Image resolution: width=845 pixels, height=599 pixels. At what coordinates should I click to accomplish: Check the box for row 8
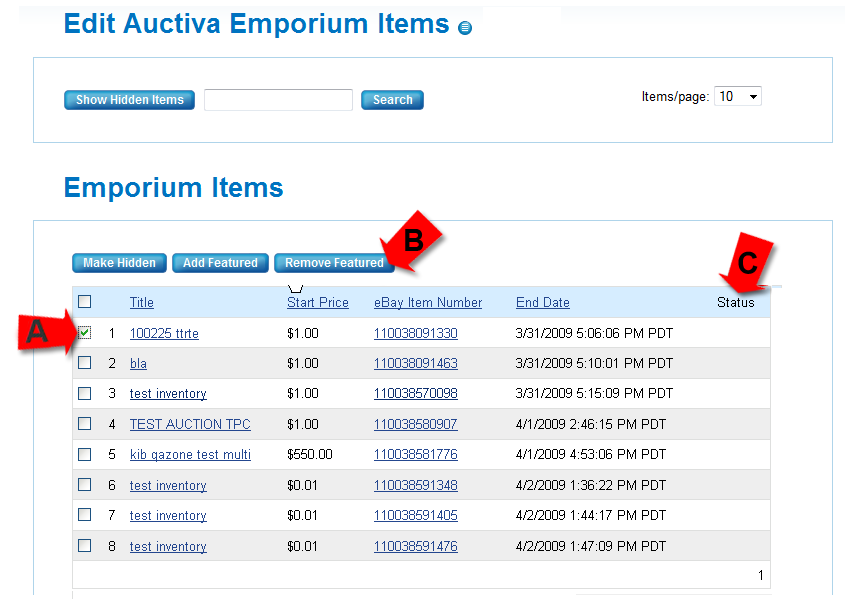click(85, 546)
